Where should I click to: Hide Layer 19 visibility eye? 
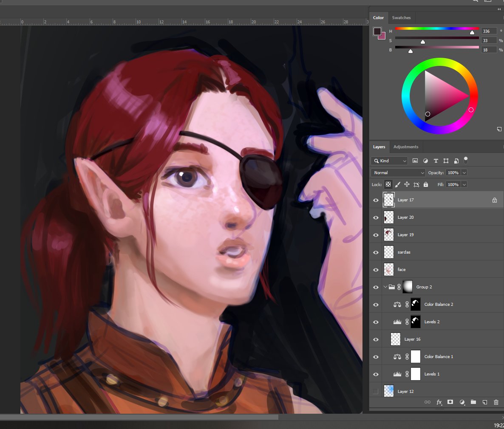(375, 235)
